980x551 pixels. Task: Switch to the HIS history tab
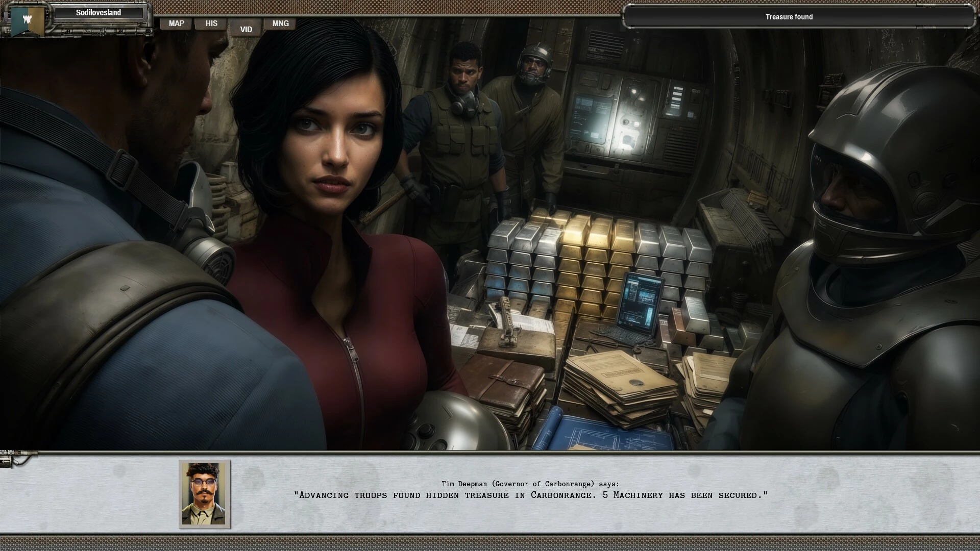[211, 23]
